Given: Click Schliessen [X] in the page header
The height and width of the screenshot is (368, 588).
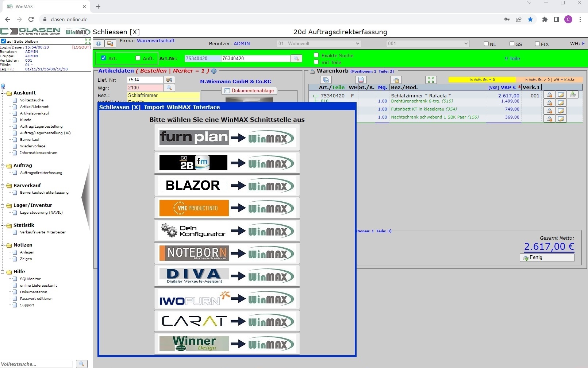Looking at the screenshot, I should coord(116,32).
